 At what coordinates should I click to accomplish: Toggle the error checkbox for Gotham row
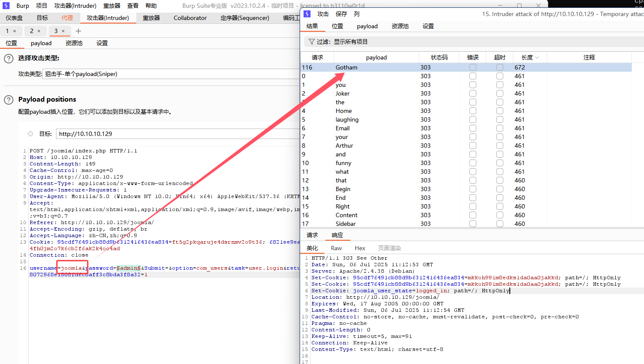(x=472, y=67)
